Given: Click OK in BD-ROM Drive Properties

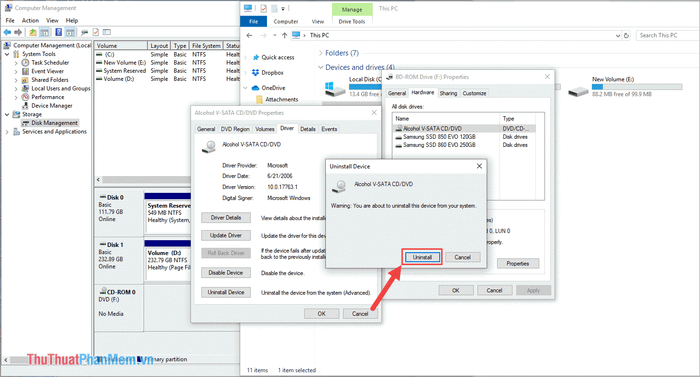Looking at the screenshot, I should point(456,290).
